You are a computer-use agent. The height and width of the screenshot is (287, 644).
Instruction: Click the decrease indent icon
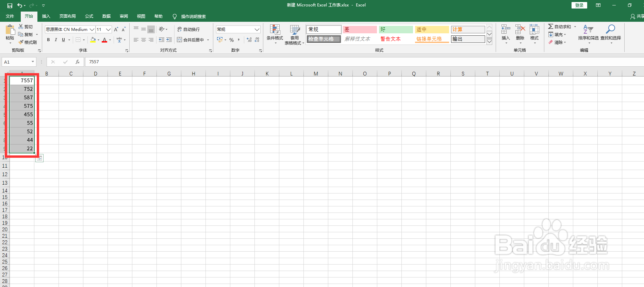[162, 40]
